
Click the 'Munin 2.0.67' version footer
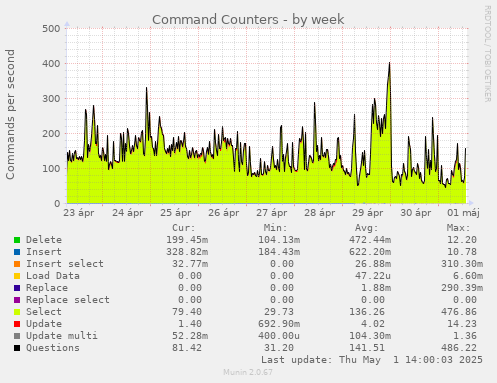click(x=248, y=372)
